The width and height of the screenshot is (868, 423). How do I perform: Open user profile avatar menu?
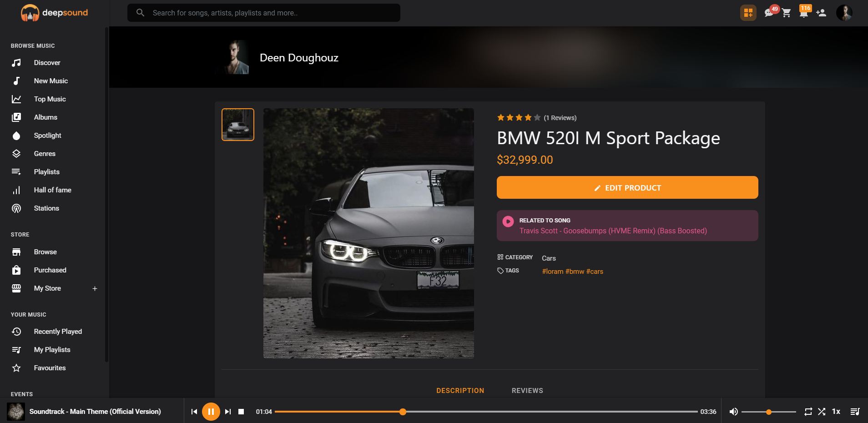pos(844,13)
